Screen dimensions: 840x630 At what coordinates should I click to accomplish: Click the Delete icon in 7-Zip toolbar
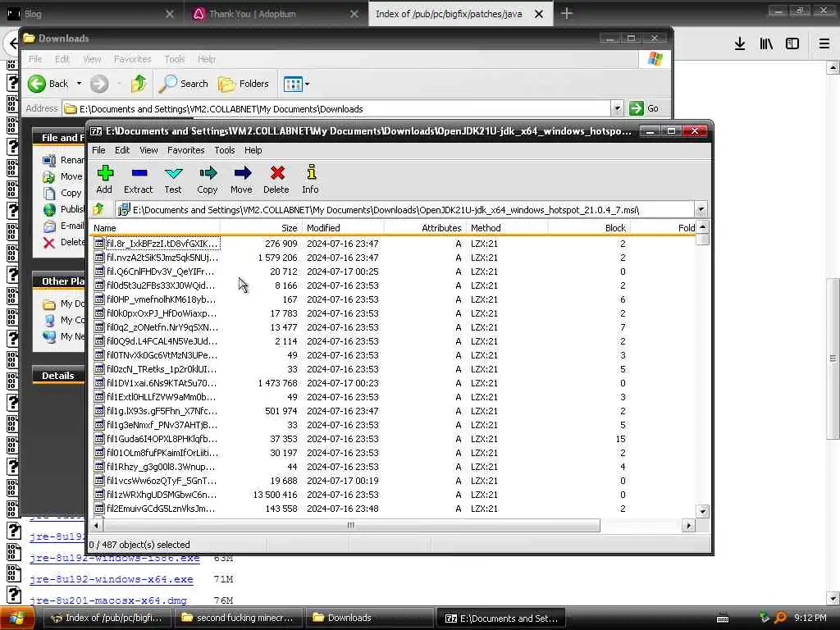pyautogui.click(x=276, y=180)
